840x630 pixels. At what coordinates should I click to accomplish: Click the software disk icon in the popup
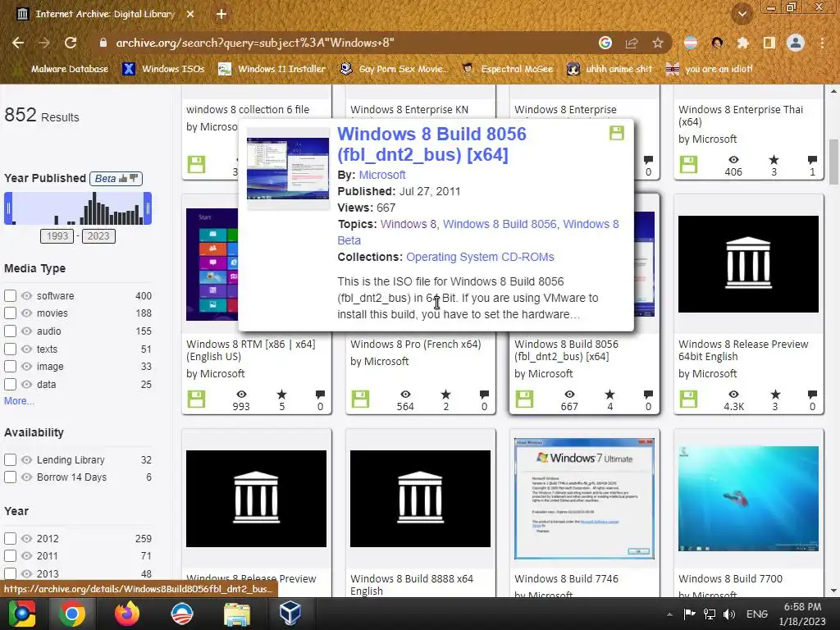[617, 133]
